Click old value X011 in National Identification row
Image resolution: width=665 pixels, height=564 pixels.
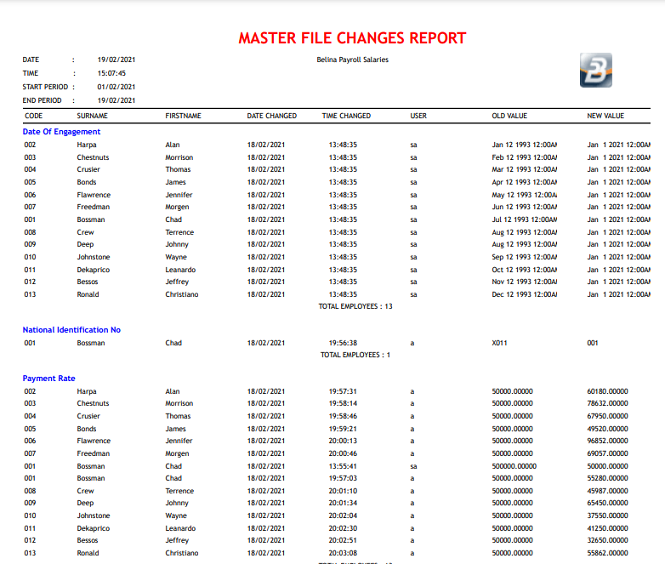[499, 343]
